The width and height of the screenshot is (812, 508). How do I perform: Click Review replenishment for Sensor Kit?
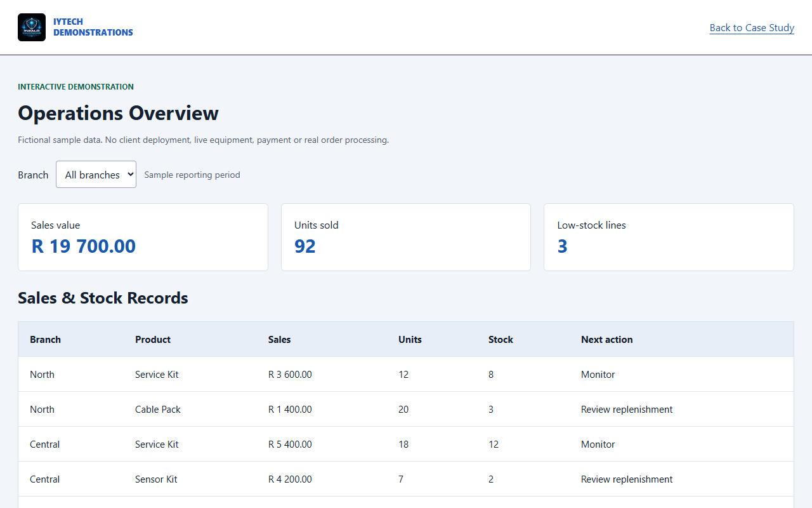627,479
